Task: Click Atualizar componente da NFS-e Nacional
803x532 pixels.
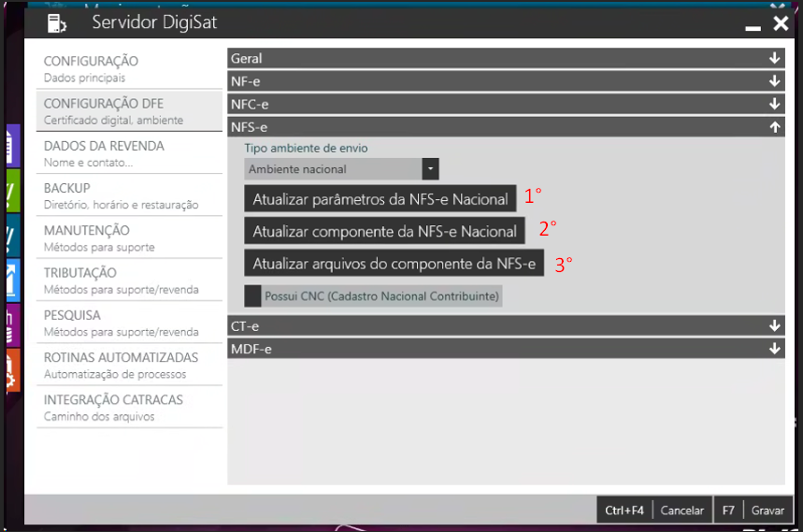Action: 384,231
